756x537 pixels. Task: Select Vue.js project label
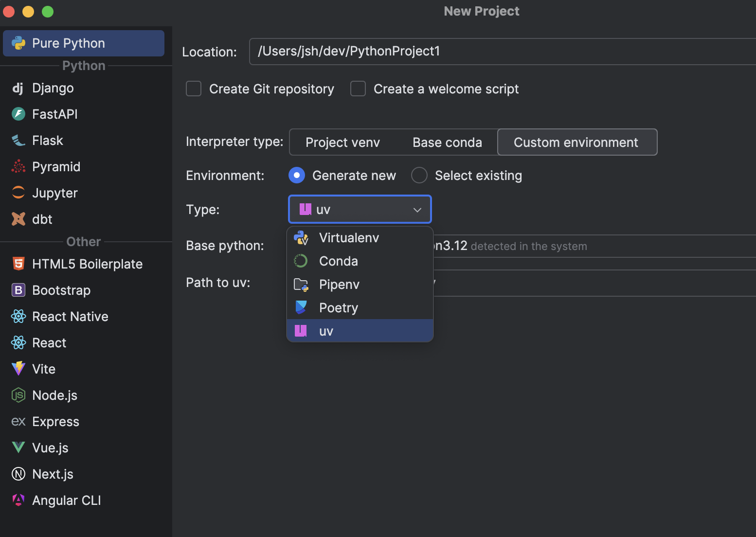coord(51,448)
